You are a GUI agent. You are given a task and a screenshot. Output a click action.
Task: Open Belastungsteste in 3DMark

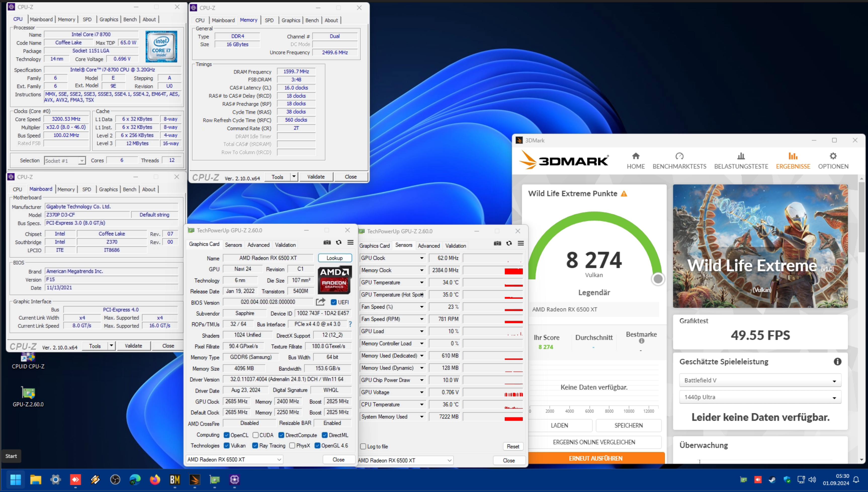[x=741, y=160]
